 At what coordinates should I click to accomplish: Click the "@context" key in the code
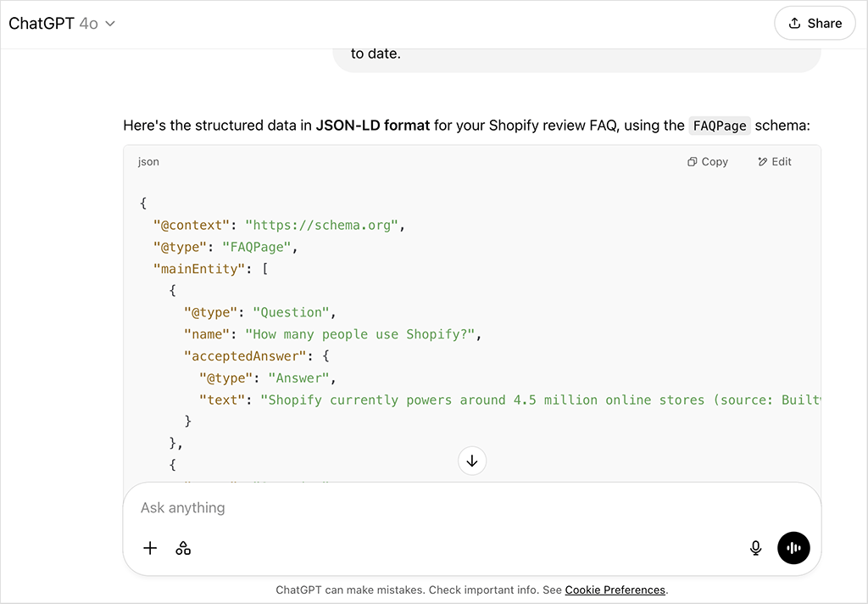coord(192,225)
